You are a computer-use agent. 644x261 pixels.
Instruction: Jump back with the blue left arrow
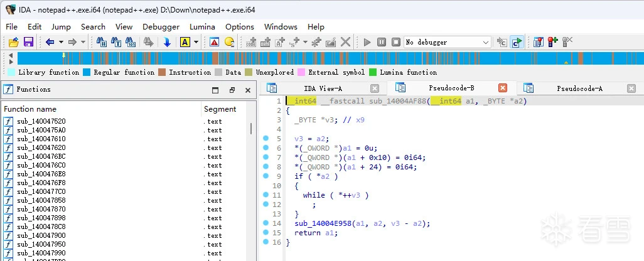[50, 42]
